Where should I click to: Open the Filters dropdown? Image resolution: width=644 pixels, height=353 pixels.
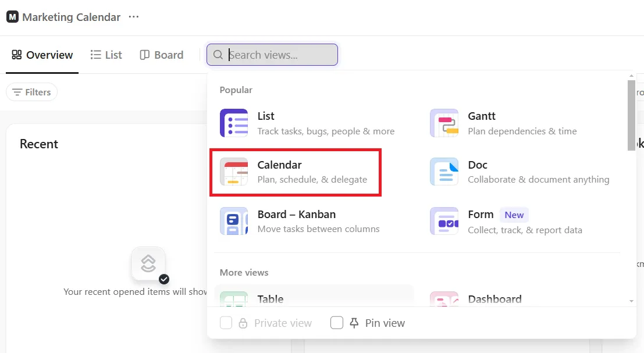click(31, 92)
